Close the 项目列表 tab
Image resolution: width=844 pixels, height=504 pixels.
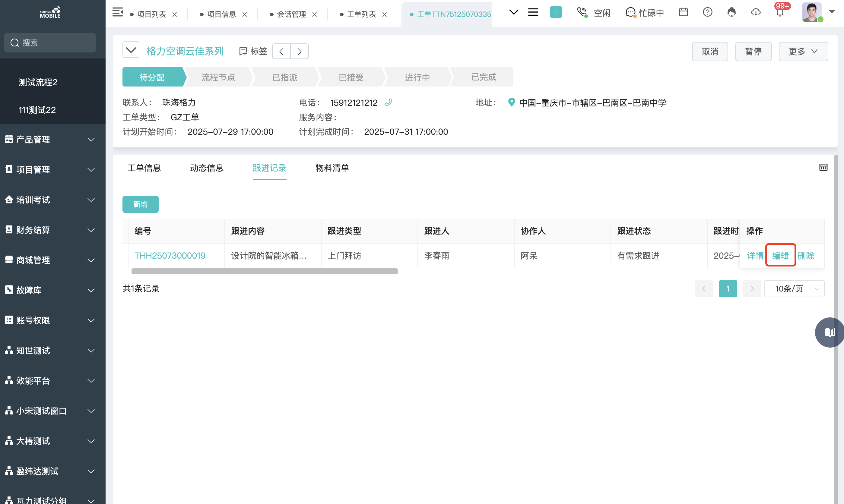tap(175, 14)
